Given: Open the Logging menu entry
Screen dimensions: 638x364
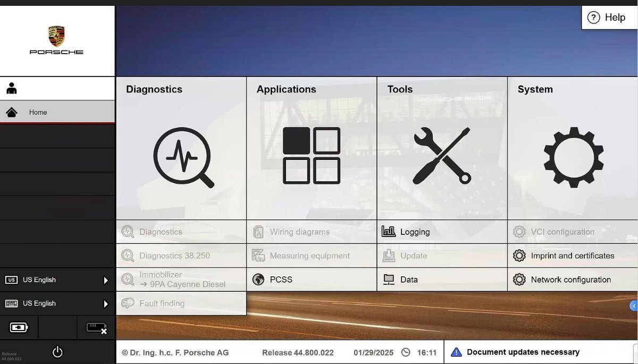Looking at the screenshot, I should (415, 232).
